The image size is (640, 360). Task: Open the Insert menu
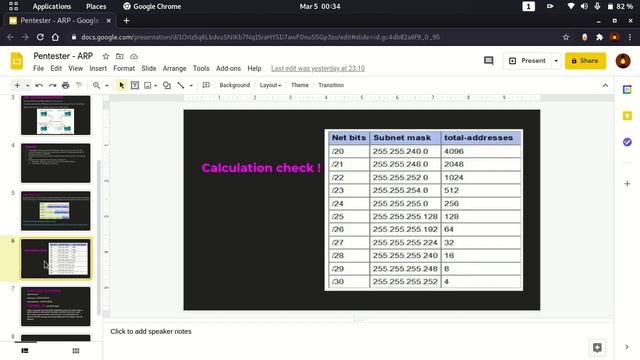click(98, 69)
